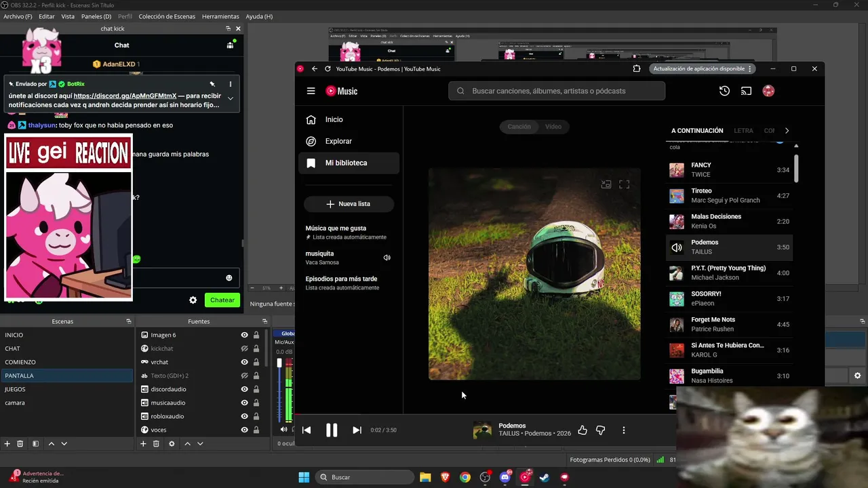This screenshot has height=488, width=868.
Task: Hide the discordaudio source
Action: [244, 389]
